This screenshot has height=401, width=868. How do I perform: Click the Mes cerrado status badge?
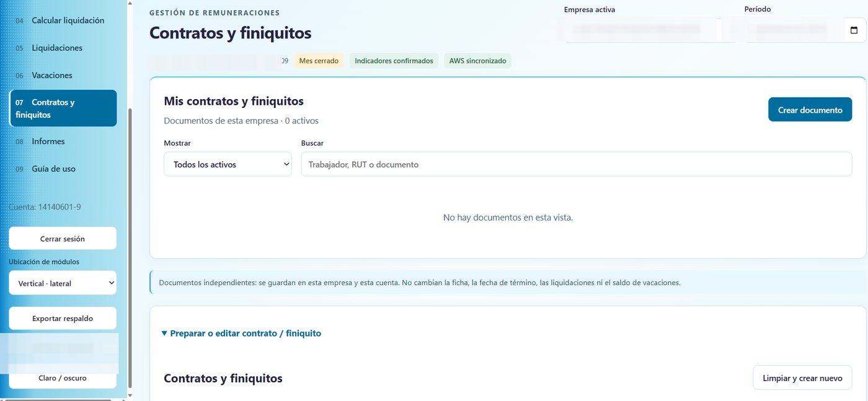pyautogui.click(x=319, y=61)
